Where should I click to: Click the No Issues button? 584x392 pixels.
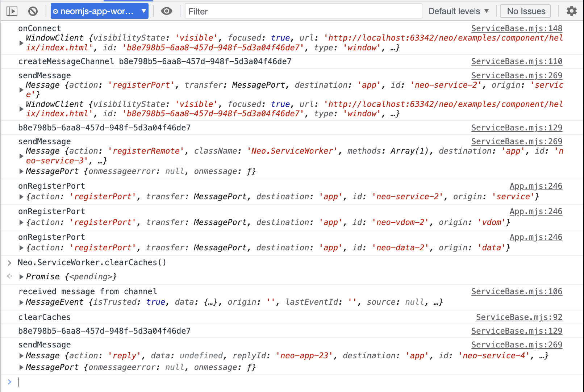526,11
